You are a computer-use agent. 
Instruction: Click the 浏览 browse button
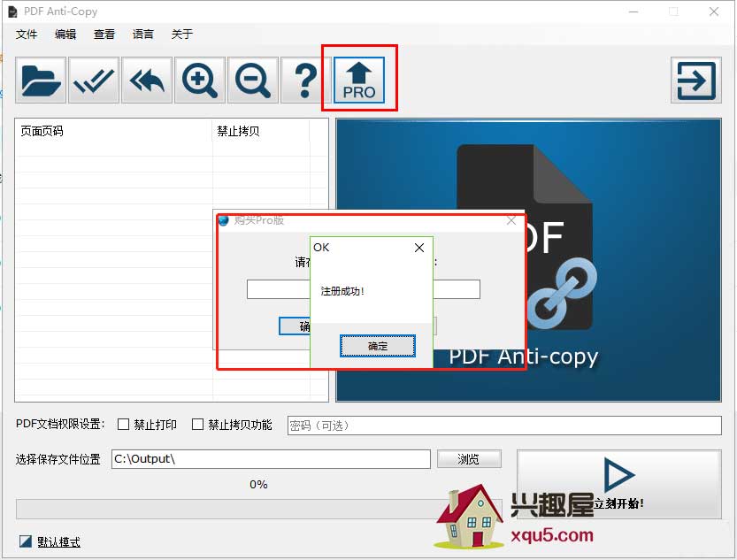(469, 459)
